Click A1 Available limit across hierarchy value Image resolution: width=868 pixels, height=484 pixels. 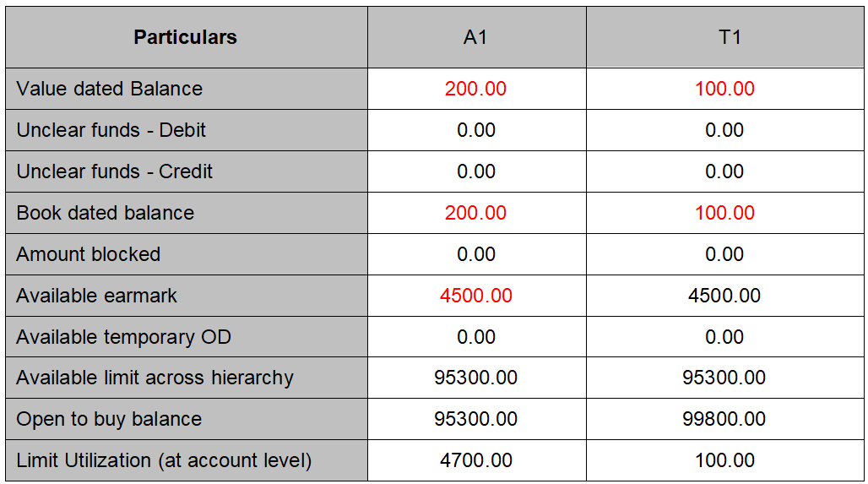pos(475,378)
